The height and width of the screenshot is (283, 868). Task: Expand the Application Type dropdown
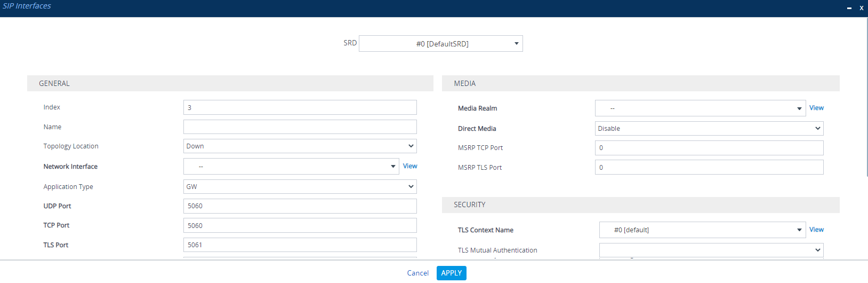(x=300, y=187)
